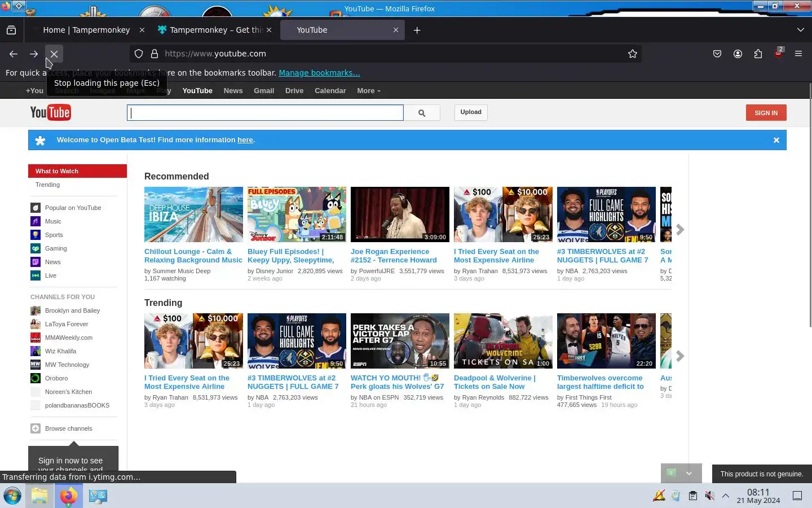812x508 pixels.
Task: Click the Wiz Khalifa channel avatar
Action: click(36, 351)
